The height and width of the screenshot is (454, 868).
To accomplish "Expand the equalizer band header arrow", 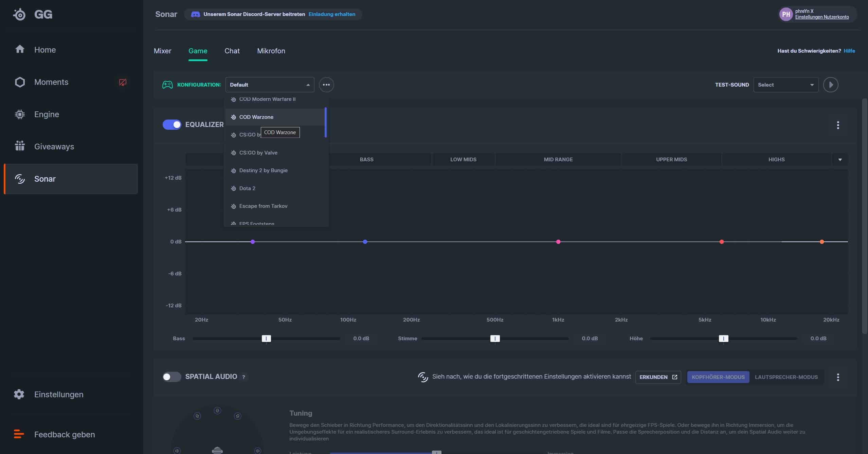I will pyautogui.click(x=840, y=160).
